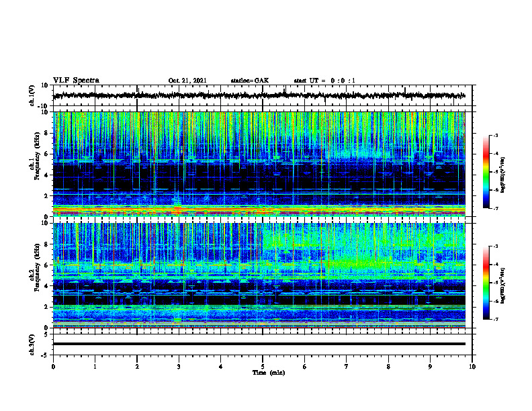Click the "Time (min)" axis title
Viewport: 532px width, 411px height.
coord(269,373)
